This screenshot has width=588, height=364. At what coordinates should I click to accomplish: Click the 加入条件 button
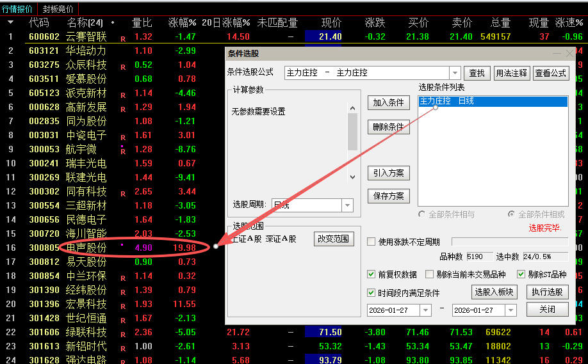(x=389, y=102)
